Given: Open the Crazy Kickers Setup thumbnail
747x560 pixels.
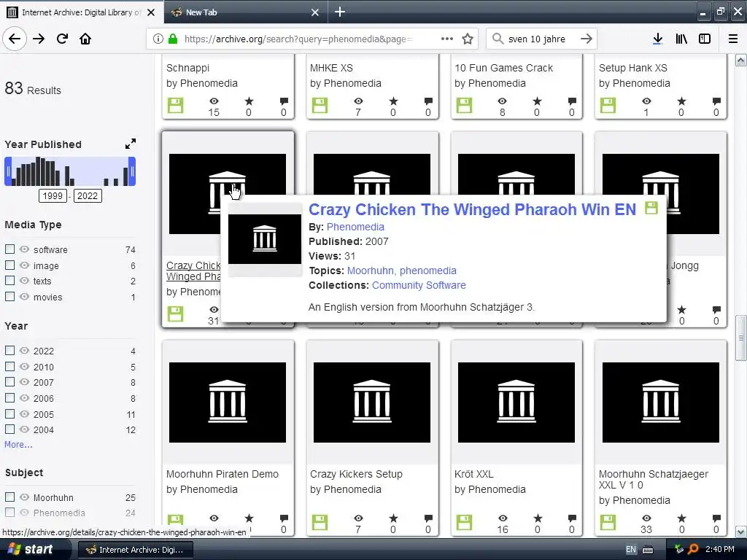Looking at the screenshot, I should tap(372, 402).
